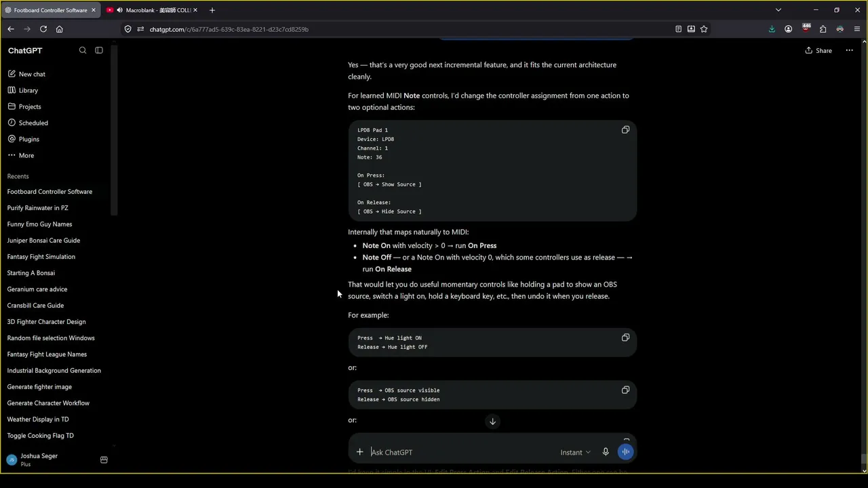Open the browser downloads panel

[x=772, y=29]
